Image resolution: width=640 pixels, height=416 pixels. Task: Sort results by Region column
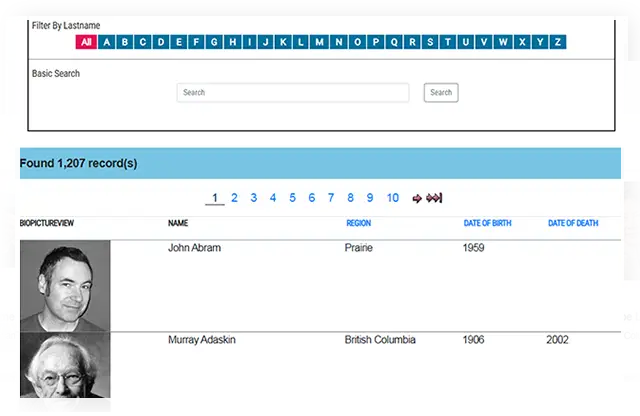coord(358,223)
